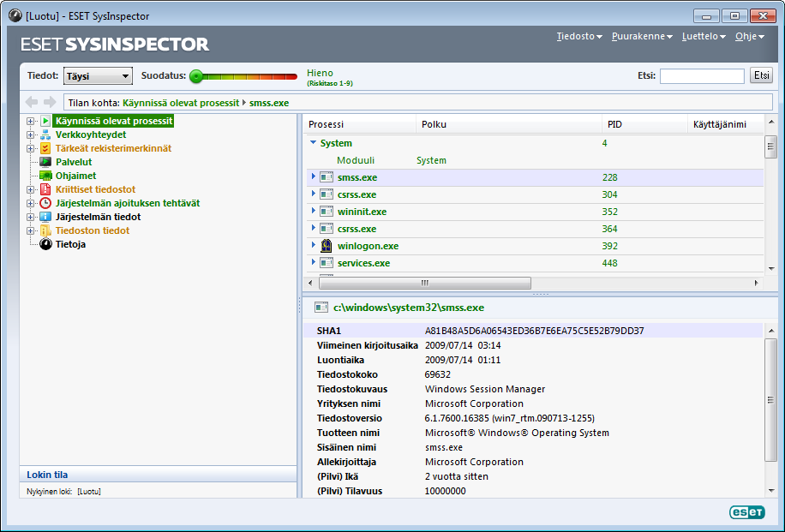The height and width of the screenshot is (532, 785).
Task: Expand the Järjestelmän ajoituksen tehtävät tree node
Action: click(x=31, y=203)
